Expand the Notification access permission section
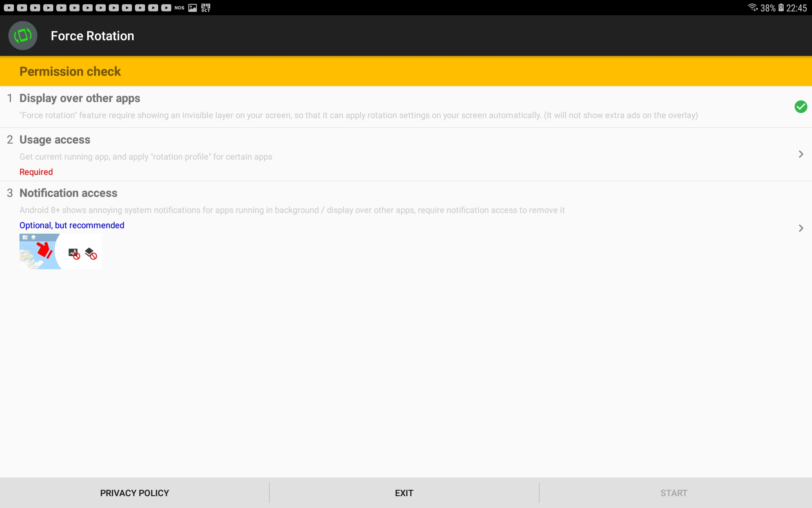This screenshot has width=812, height=508. point(801,228)
